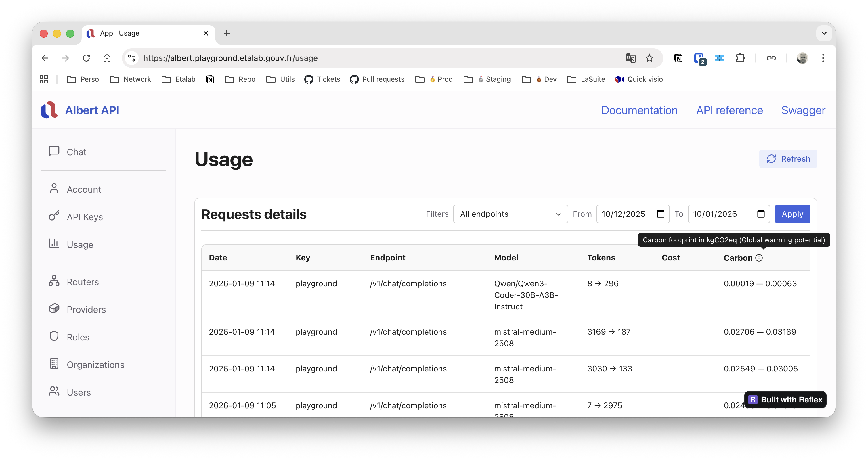The width and height of the screenshot is (868, 460).
Task: Select the Account sidebar icon
Action: point(54,189)
